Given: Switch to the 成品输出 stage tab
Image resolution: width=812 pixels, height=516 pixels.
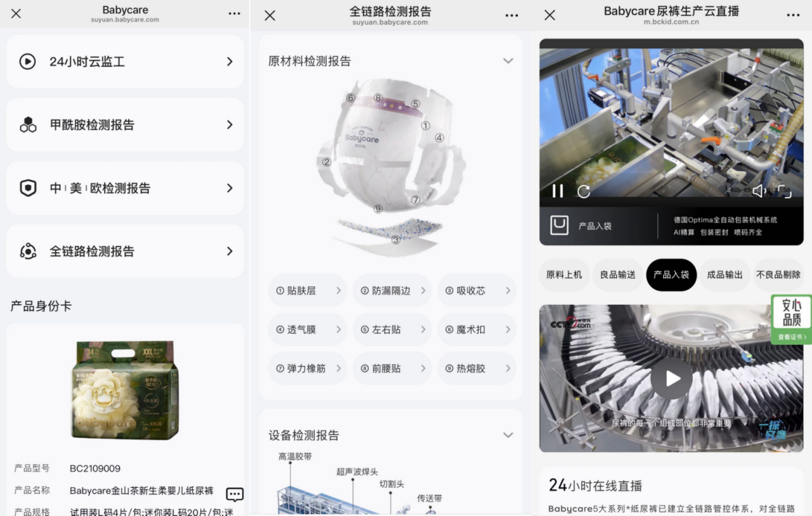Looking at the screenshot, I should coord(725,275).
